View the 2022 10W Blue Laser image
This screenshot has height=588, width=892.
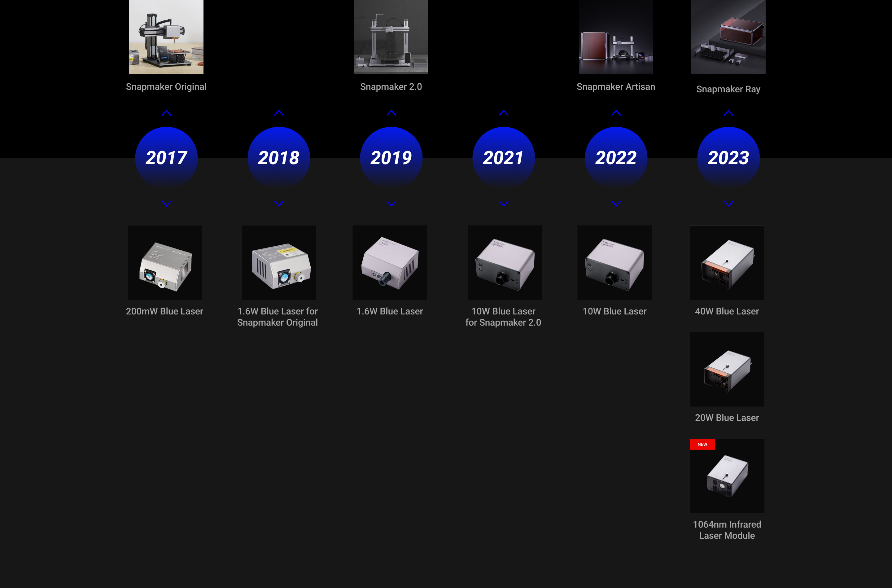pyautogui.click(x=615, y=262)
